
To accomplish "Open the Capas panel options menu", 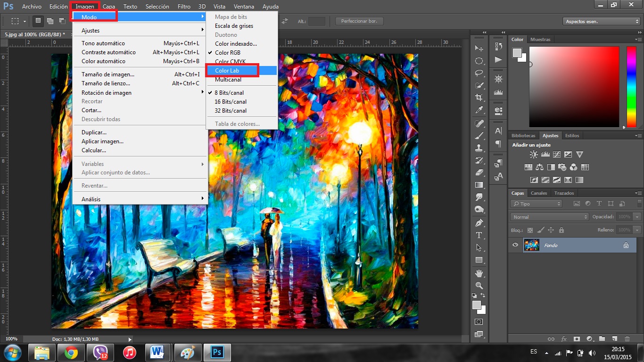I will [x=638, y=193].
